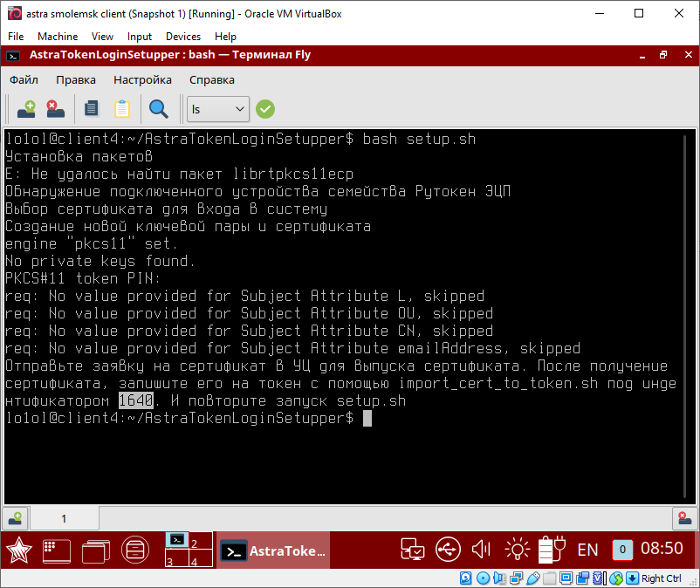Screen dimensions: 700x588
Task: Click the highlighted identifier 1640
Action: (136, 400)
